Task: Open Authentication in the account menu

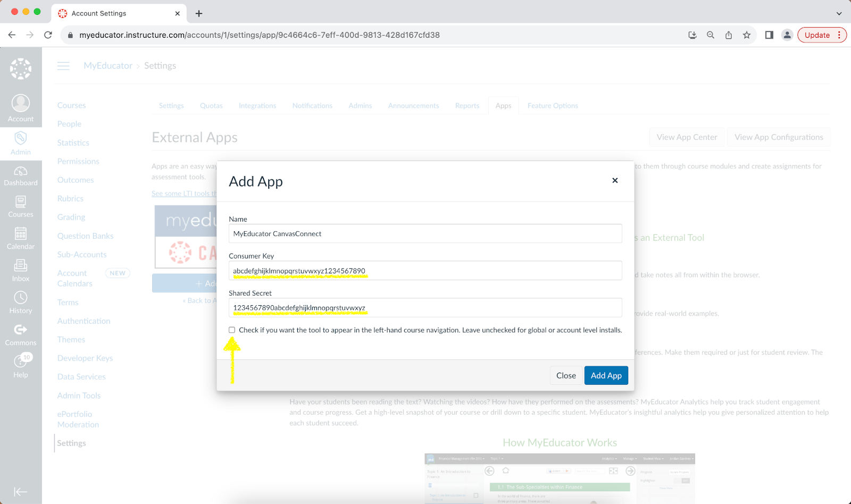Action: [84, 321]
